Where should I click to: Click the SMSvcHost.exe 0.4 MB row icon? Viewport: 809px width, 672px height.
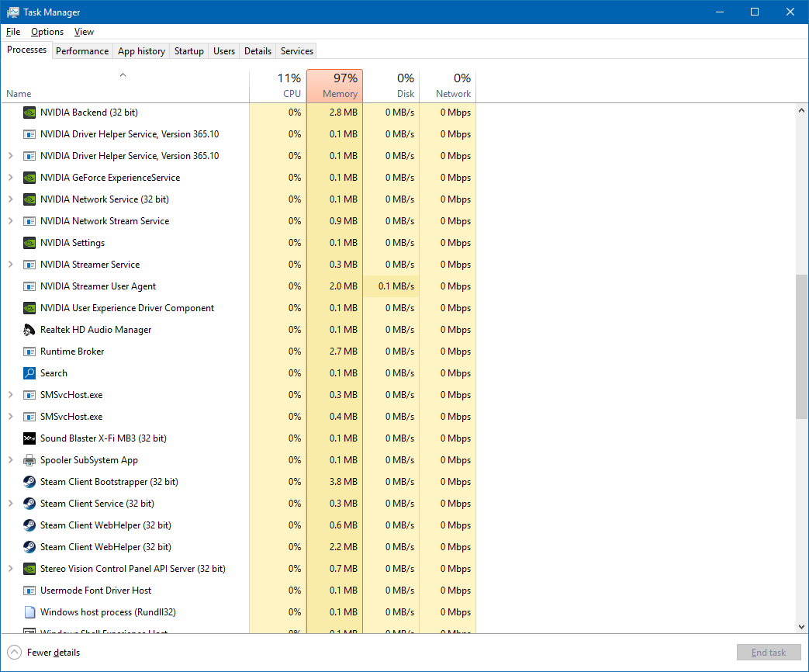coord(29,417)
